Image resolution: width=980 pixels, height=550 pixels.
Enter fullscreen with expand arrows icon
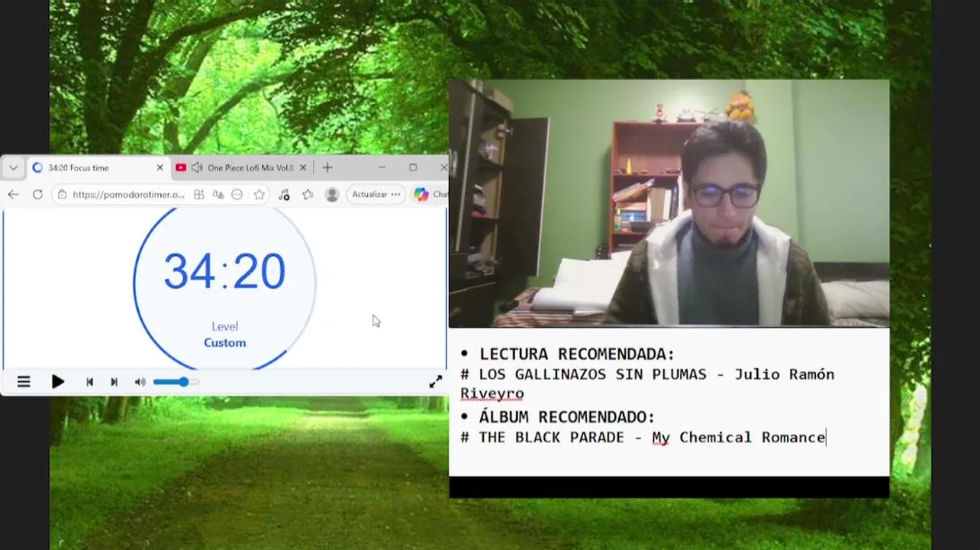pos(436,382)
